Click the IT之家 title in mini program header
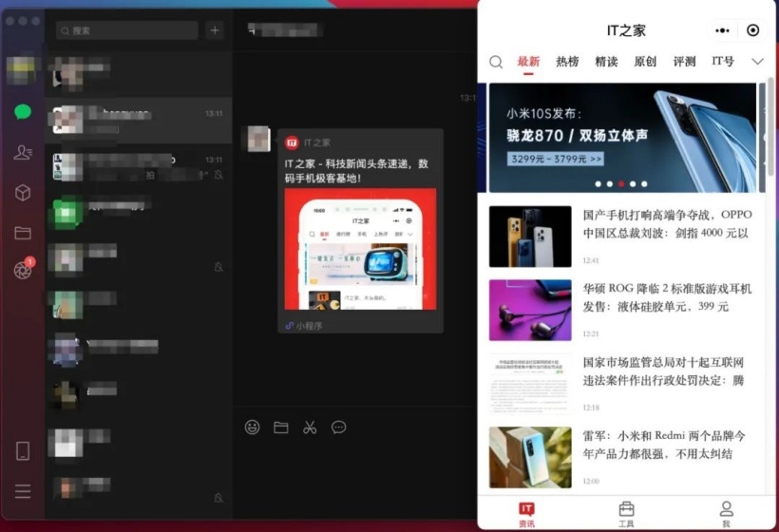The height and width of the screenshot is (532, 779). click(x=626, y=30)
